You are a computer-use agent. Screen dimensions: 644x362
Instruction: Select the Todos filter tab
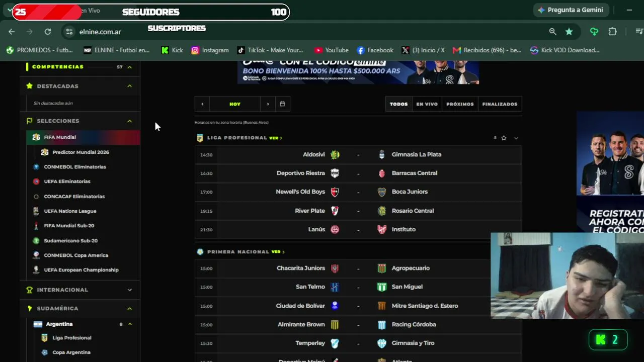pyautogui.click(x=398, y=104)
